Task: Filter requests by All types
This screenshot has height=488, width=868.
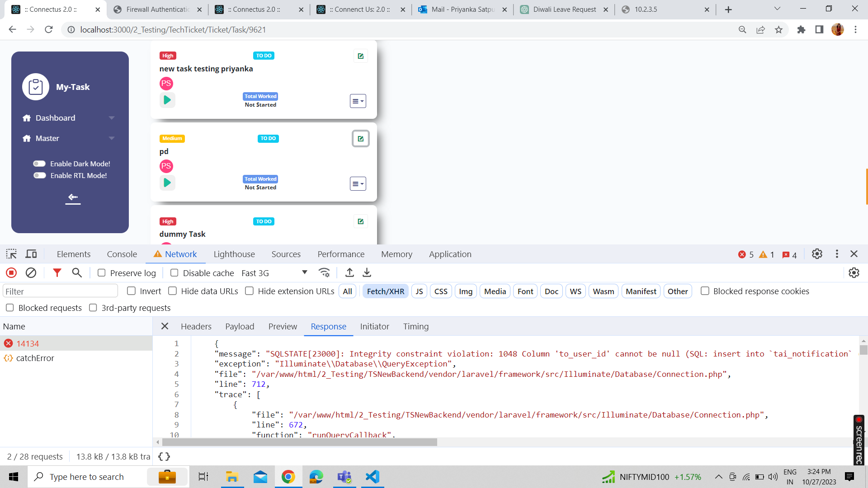Action: tap(347, 291)
